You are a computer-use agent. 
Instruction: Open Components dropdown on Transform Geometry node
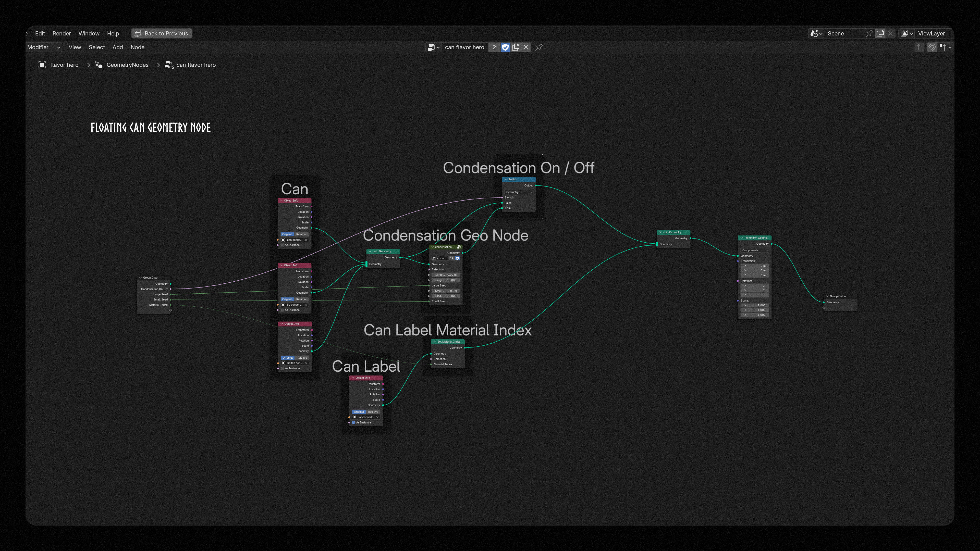[x=755, y=250]
